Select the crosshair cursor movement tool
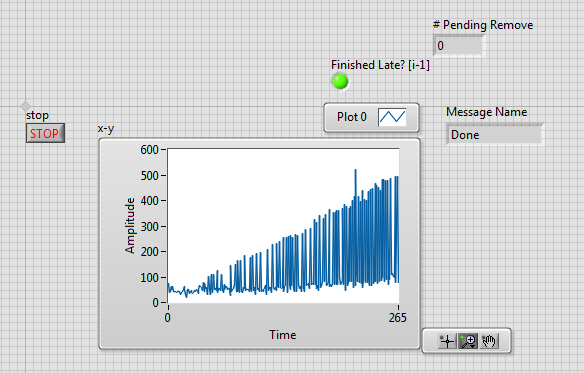Image resolution: width=584 pixels, height=373 pixels. tap(447, 341)
